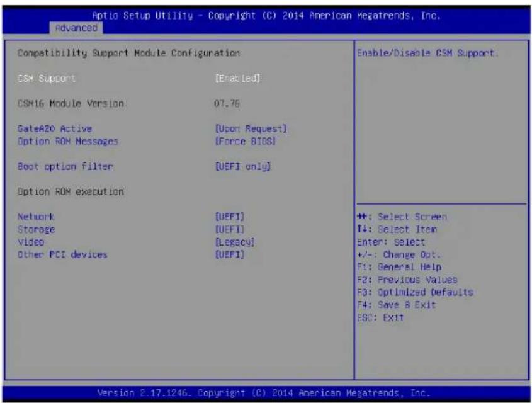Select the Network option ROM item
This screenshot has width=532, height=403.
pos(36,217)
